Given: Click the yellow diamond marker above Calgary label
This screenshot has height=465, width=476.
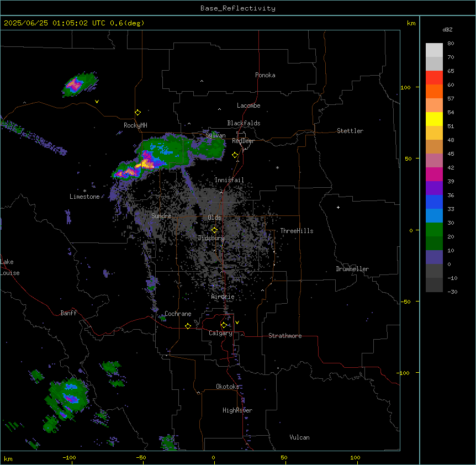Looking at the screenshot, I should tap(224, 325).
